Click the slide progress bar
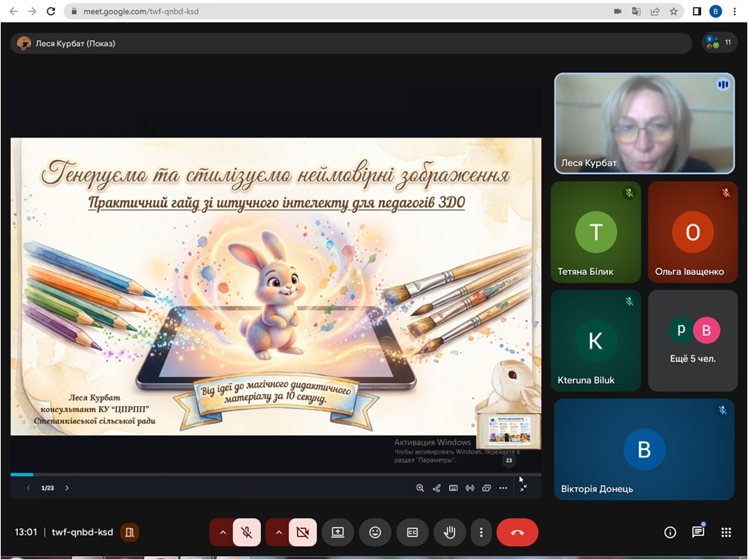Screen dimensions: 748x560 [x=275, y=474]
